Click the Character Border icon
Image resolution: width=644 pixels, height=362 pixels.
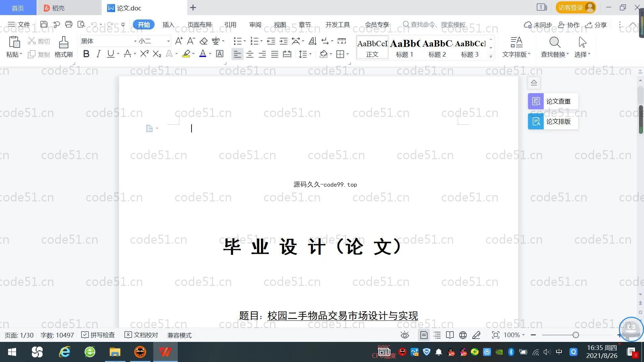[220, 54]
